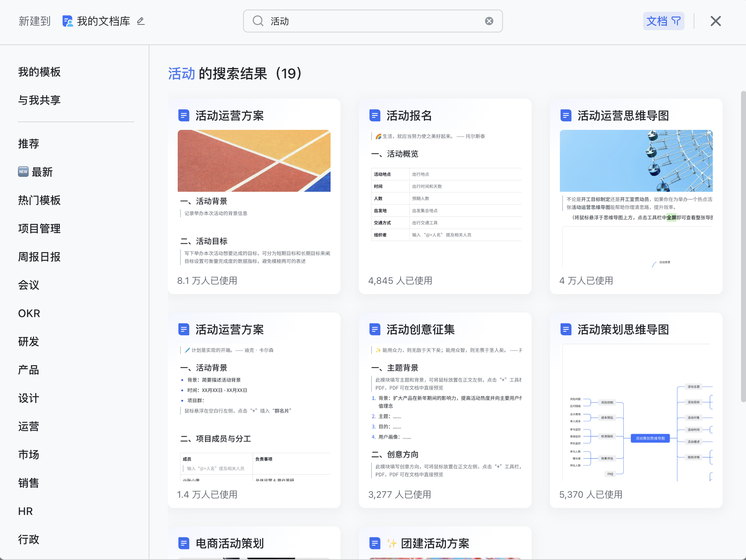
Task: Open the 团建活动方案 template
Action: pos(435,543)
